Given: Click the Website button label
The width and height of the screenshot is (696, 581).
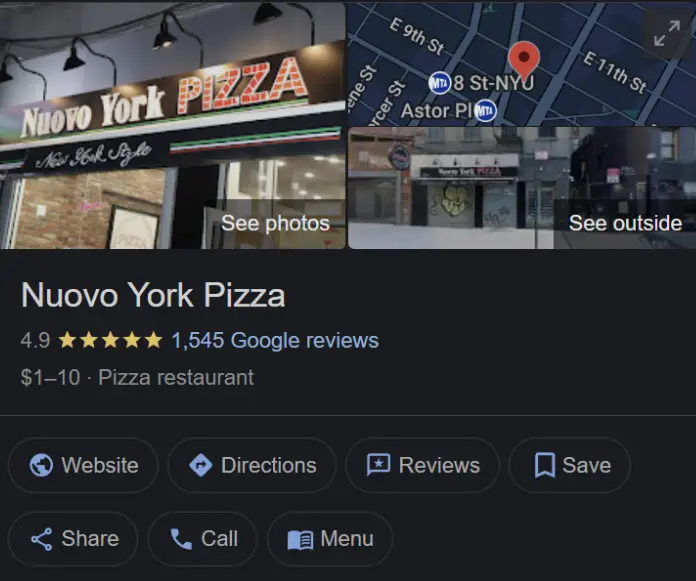Looking at the screenshot, I should click(100, 465).
